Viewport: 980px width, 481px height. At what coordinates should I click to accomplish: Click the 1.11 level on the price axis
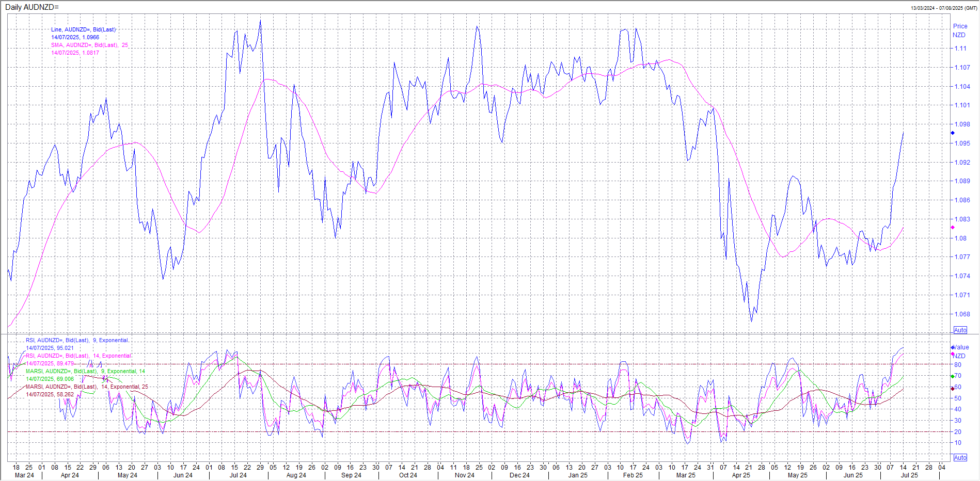pyautogui.click(x=960, y=49)
